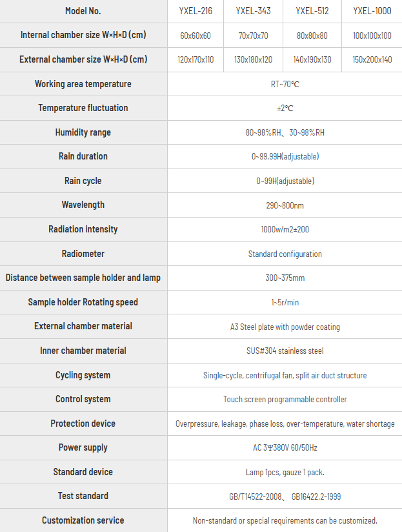Image resolution: width=402 pixels, height=532 pixels.
Task: Click the RT~70℃ temperature value
Action: point(285,84)
